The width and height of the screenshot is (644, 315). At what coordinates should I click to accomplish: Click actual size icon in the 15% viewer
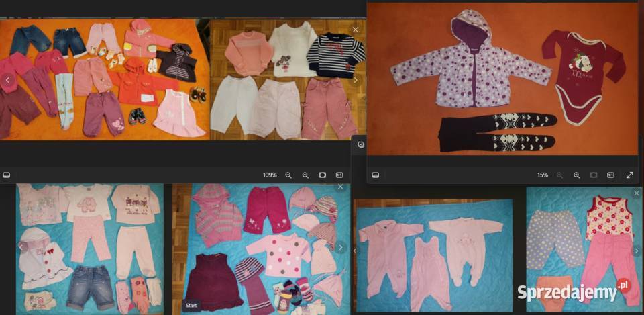coord(610,175)
